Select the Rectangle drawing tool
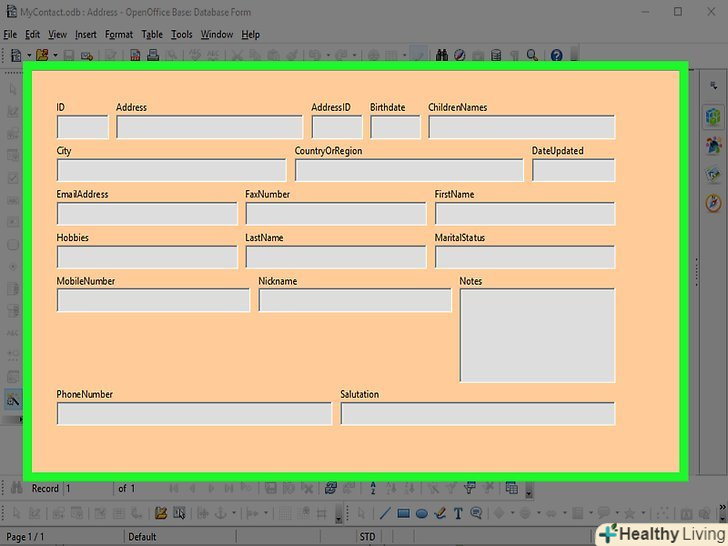The height and width of the screenshot is (546, 728). click(403, 514)
